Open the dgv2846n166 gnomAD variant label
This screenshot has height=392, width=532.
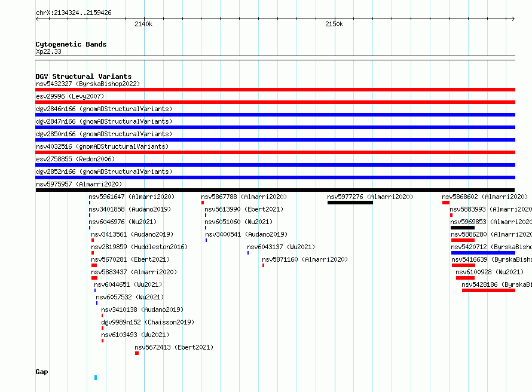coord(104,109)
